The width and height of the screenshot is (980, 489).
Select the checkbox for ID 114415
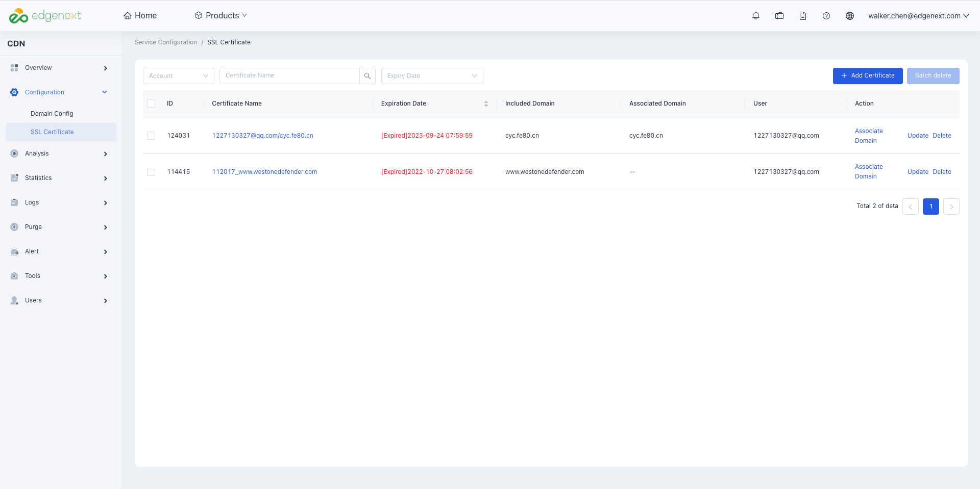point(151,172)
